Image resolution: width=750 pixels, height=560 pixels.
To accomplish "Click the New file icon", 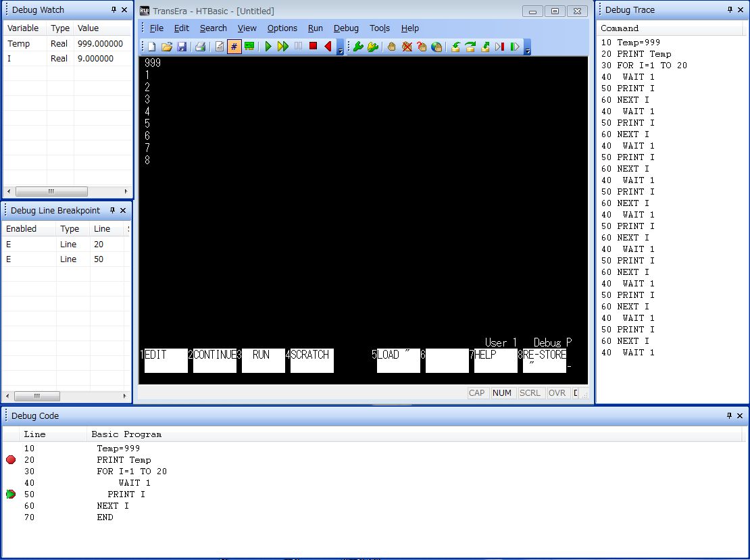I will click(151, 47).
